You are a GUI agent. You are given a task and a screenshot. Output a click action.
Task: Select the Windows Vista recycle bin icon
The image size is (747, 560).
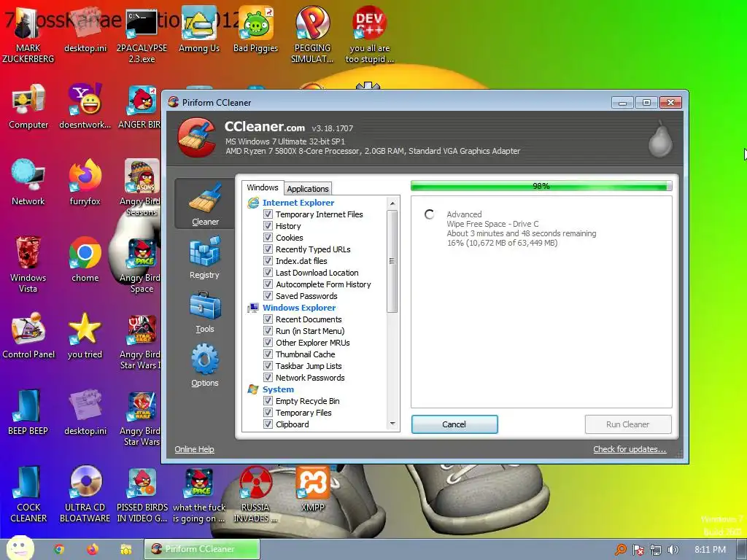click(28, 265)
